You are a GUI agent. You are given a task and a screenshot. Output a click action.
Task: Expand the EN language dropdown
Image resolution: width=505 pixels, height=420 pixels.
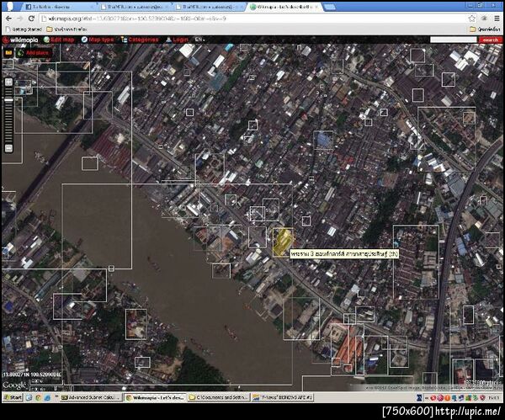coord(199,40)
